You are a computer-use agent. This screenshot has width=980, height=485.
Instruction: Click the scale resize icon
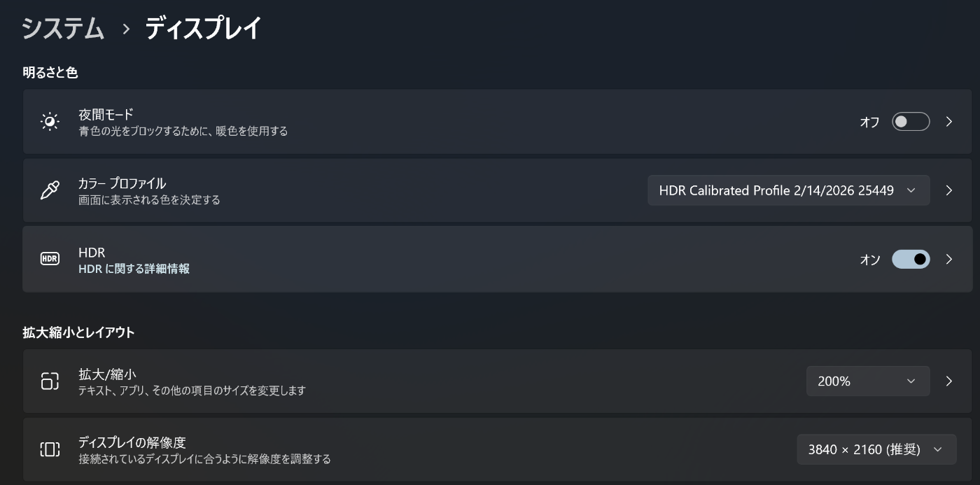50,381
